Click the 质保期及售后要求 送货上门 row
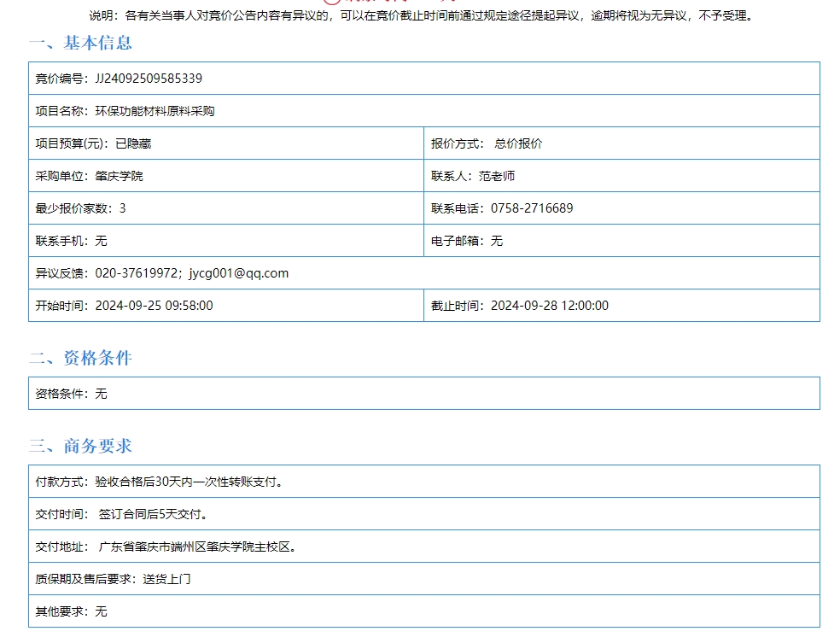 [113, 579]
